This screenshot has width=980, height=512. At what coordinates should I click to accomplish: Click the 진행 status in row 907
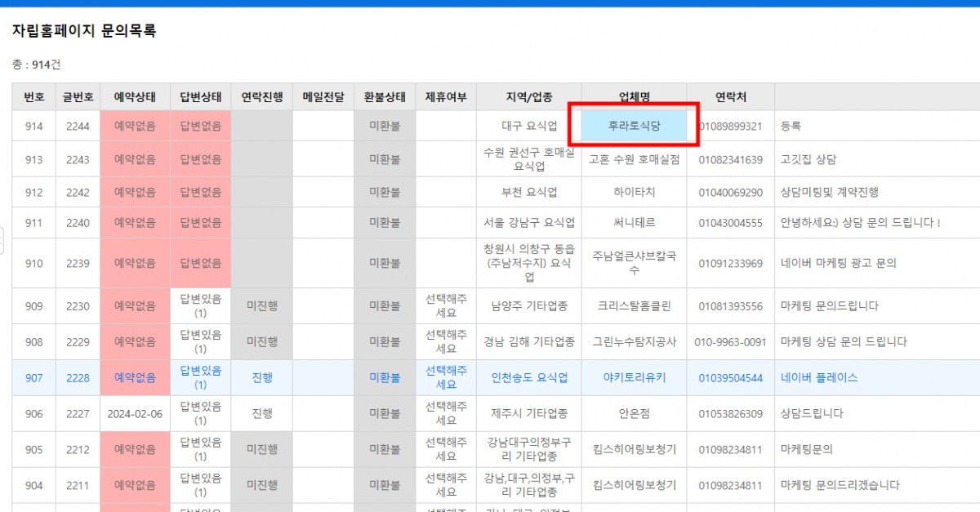point(262,378)
